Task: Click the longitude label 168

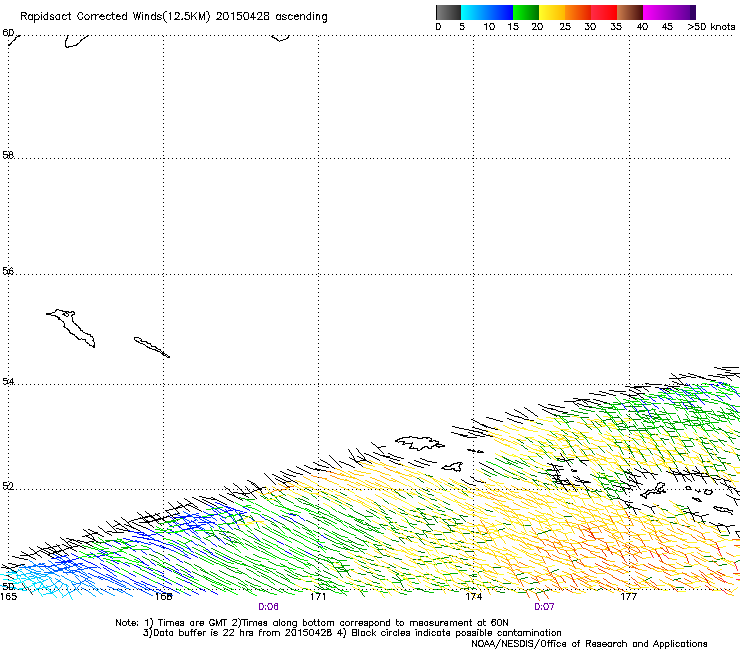Action: [163, 597]
